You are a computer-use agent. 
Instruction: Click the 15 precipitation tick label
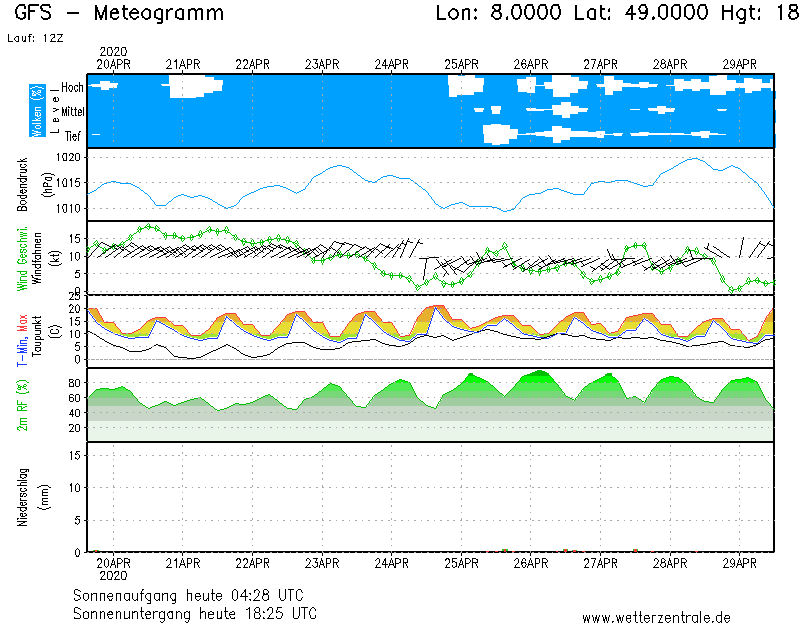pyautogui.click(x=74, y=456)
